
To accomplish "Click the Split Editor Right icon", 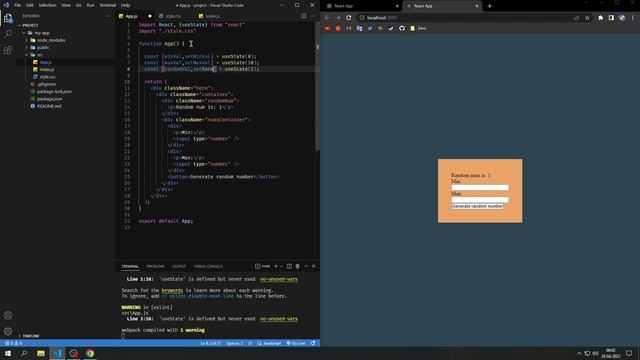I will 304,16.
